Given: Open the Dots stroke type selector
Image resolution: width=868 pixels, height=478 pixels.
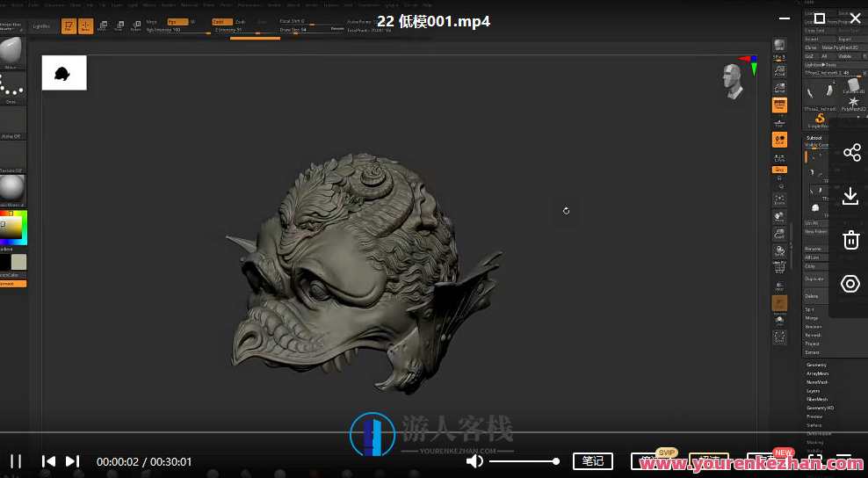Looking at the screenshot, I should click(11, 88).
